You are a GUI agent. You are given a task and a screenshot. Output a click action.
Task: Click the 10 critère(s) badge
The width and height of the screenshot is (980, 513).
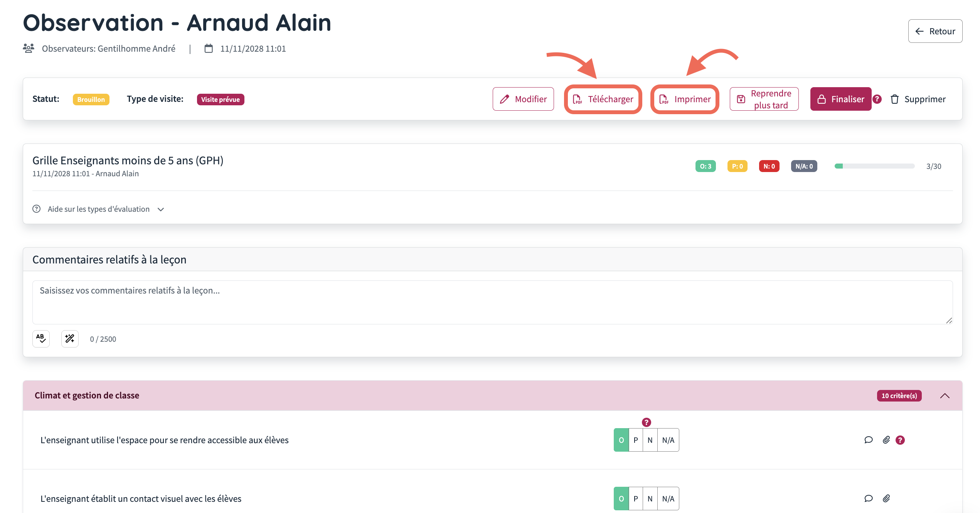(899, 396)
